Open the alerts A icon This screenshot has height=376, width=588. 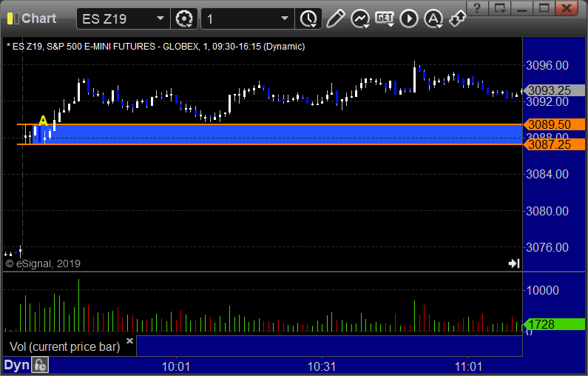click(x=433, y=19)
